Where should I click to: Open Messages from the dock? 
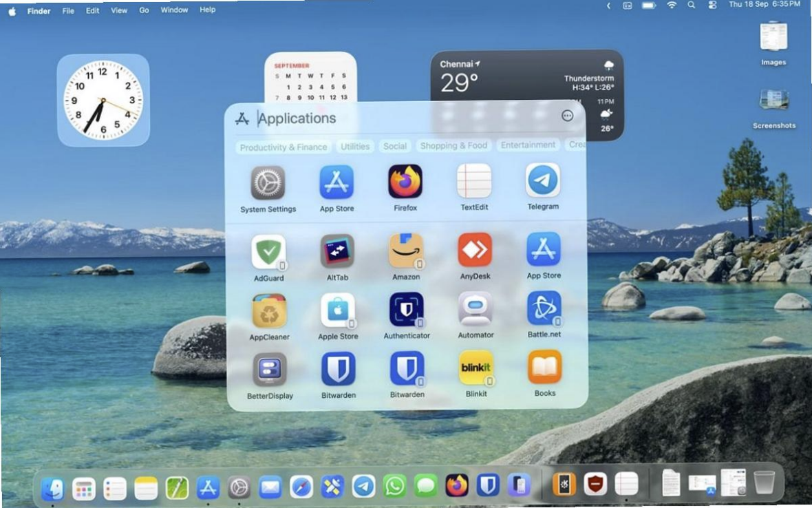coord(426,487)
